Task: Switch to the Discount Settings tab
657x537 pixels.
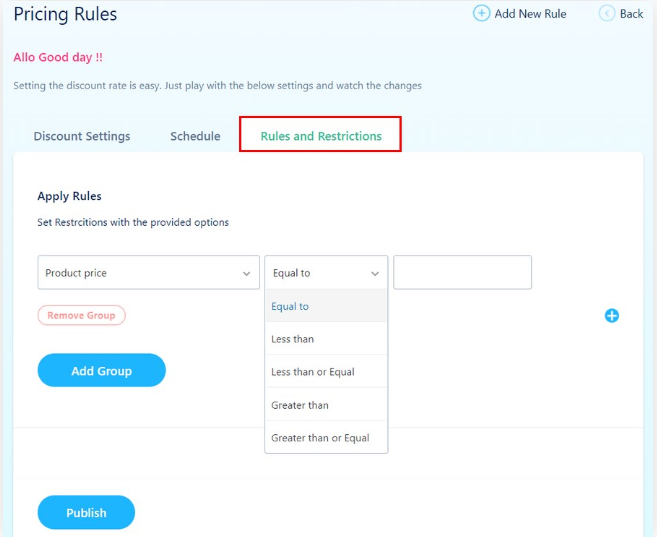Action: (82, 136)
